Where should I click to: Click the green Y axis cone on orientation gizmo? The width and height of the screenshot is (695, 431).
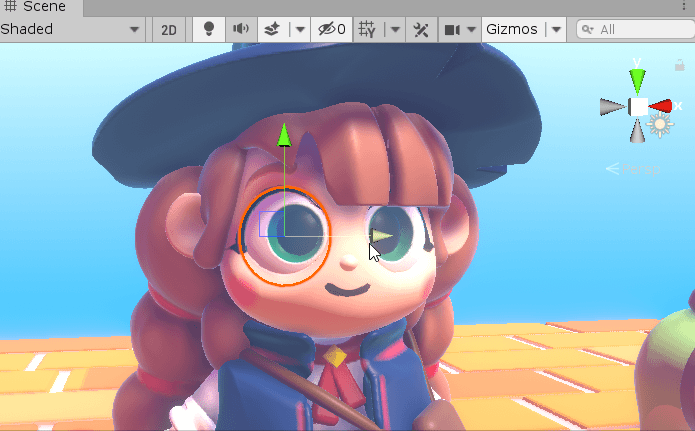[x=637, y=81]
